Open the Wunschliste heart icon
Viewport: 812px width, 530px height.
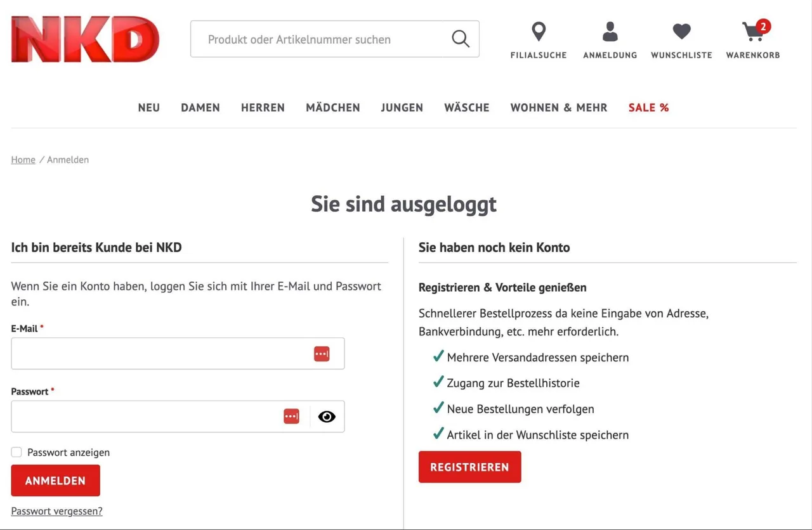click(x=681, y=32)
